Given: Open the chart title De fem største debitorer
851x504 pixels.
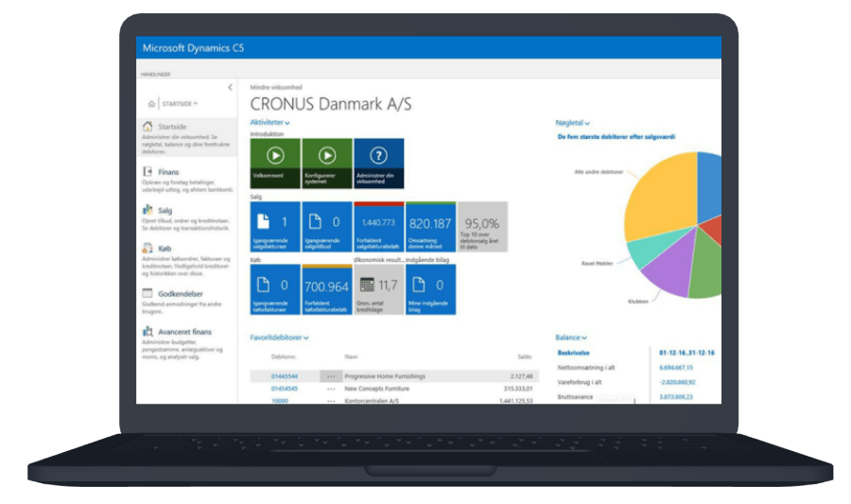Looking at the screenshot, I should (x=616, y=137).
